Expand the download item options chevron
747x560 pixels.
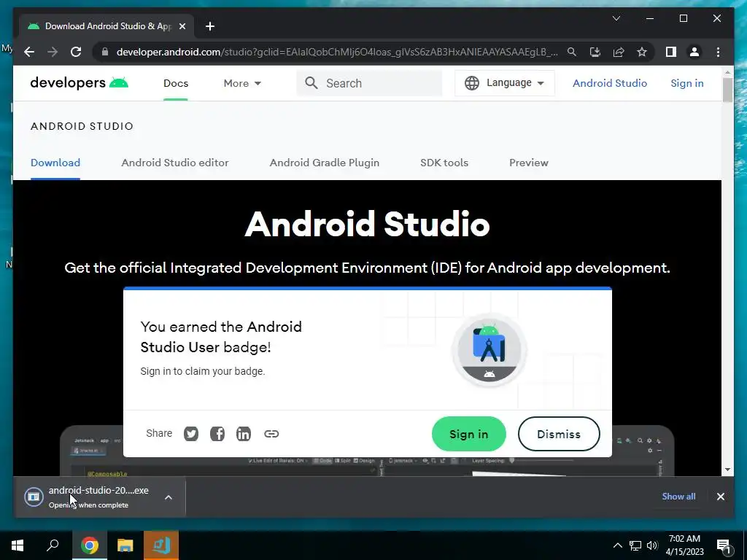pos(169,497)
